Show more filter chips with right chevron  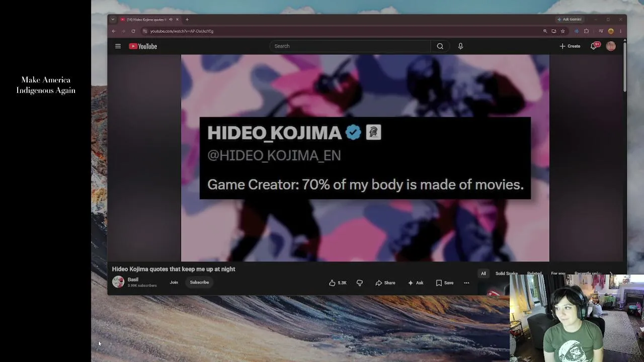point(611,274)
